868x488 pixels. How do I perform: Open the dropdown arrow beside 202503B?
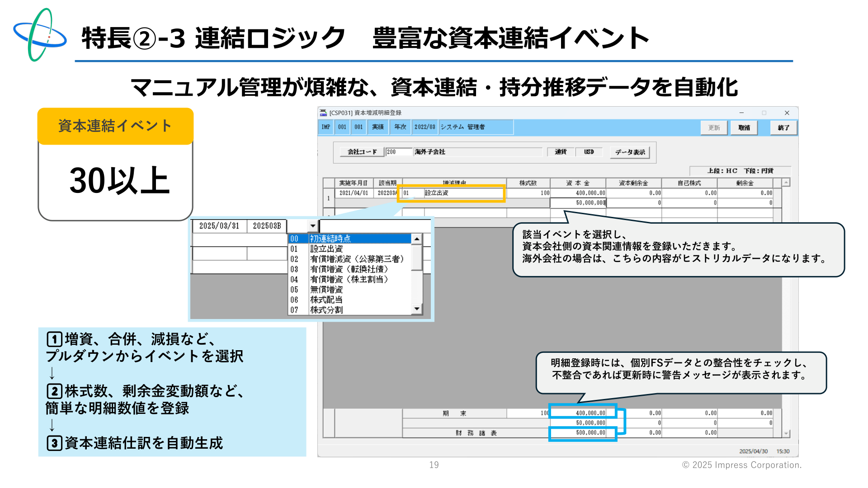(x=313, y=225)
